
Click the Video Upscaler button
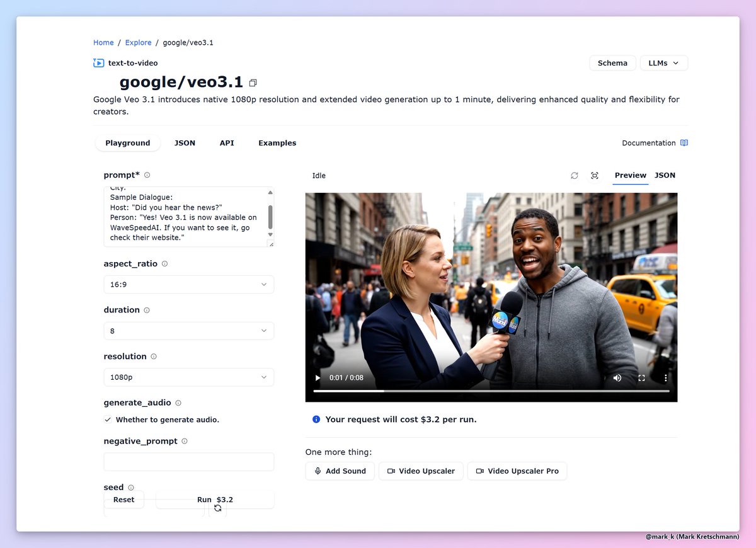pyautogui.click(x=421, y=471)
